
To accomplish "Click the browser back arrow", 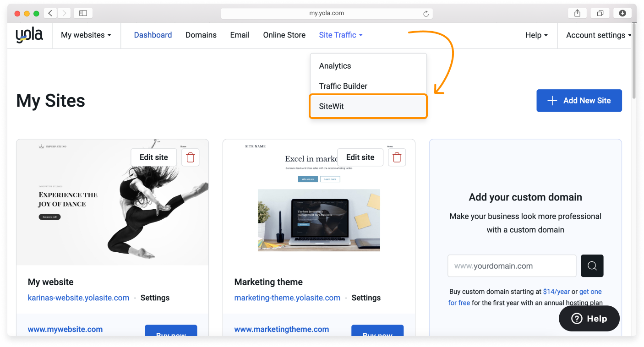I will click(50, 13).
